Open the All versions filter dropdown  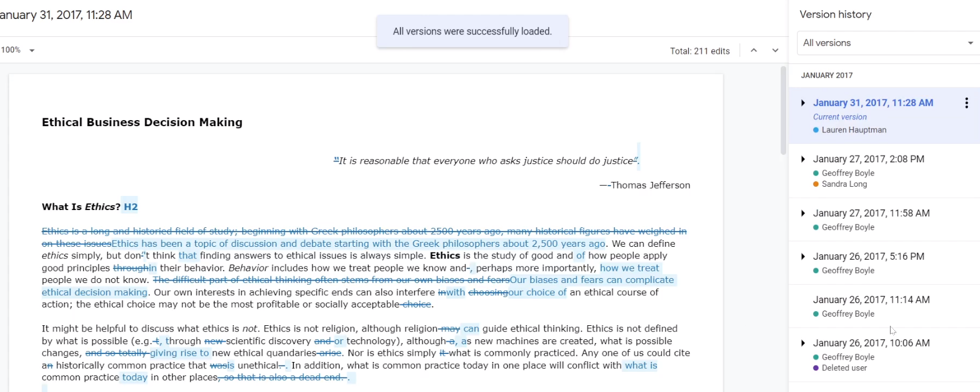click(887, 43)
